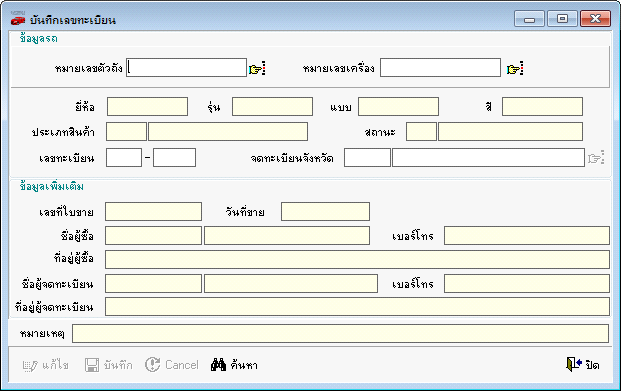Click the Cancel button
The width and height of the screenshot is (621, 391).
pyautogui.click(x=171, y=365)
